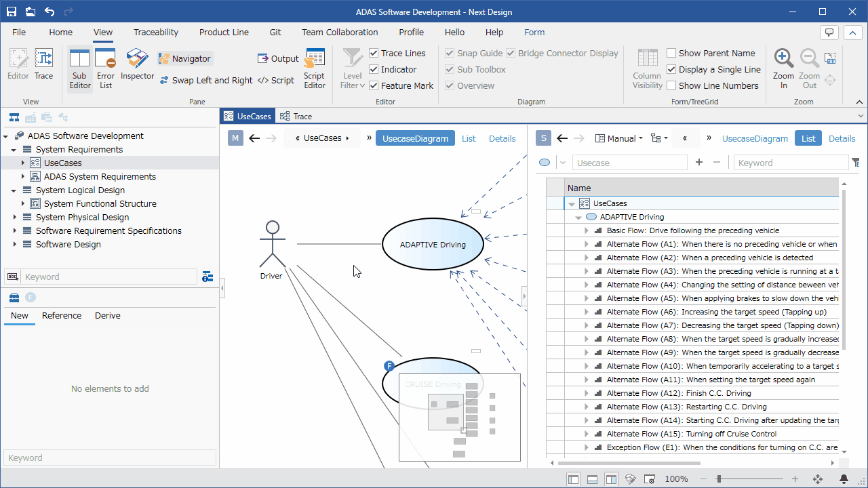Uncheck the Indicator checkbox
Image resolution: width=868 pixels, height=488 pixels.
coord(374,69)
